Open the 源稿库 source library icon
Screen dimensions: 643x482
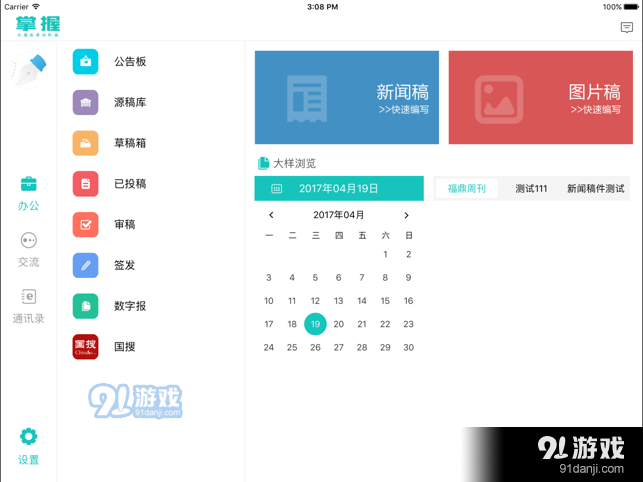(x=85, y=103)
